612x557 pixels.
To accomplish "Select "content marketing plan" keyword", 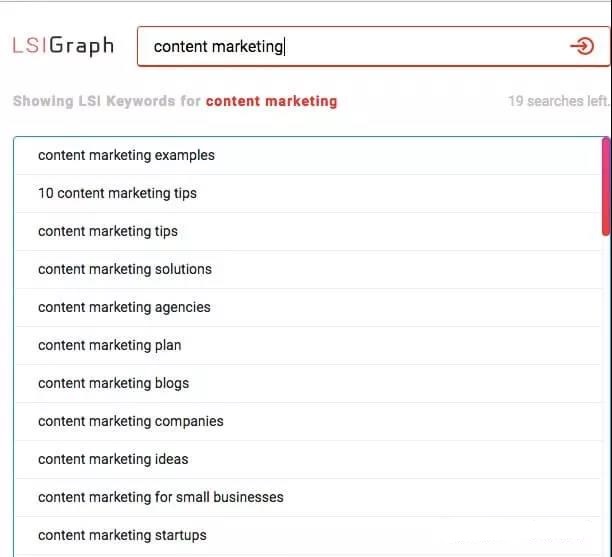I will 110,345.
